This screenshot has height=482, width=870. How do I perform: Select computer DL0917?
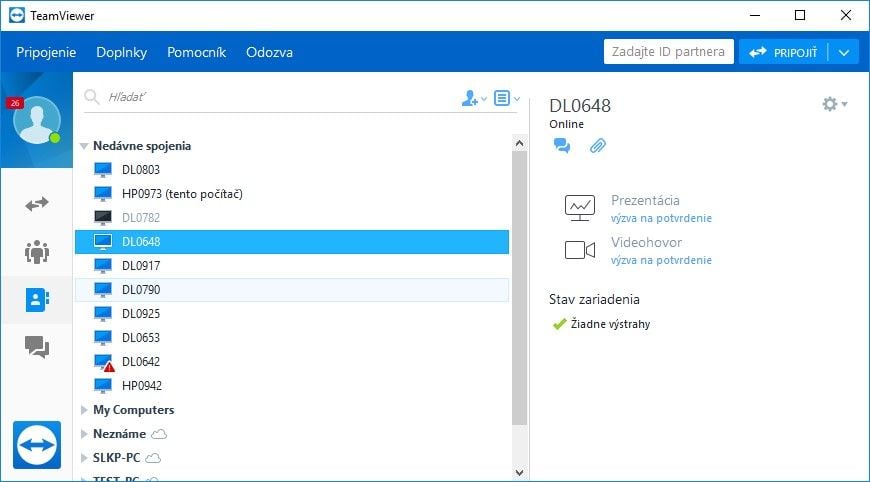292,266
